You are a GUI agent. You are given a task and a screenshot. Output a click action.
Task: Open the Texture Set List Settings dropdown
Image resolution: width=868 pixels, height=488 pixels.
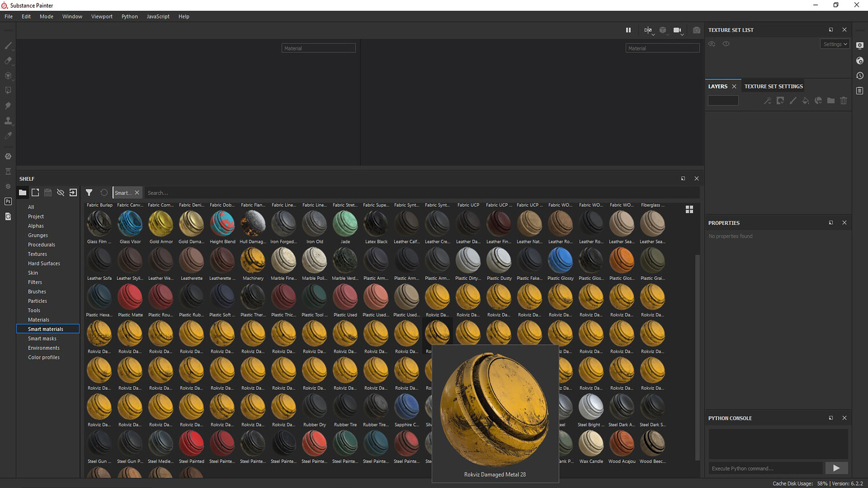[835, 44]
